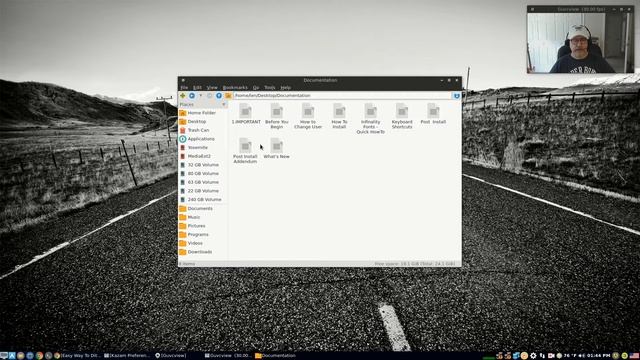Click the free space status bar text
Screen dimensions: 640x360
415,264
